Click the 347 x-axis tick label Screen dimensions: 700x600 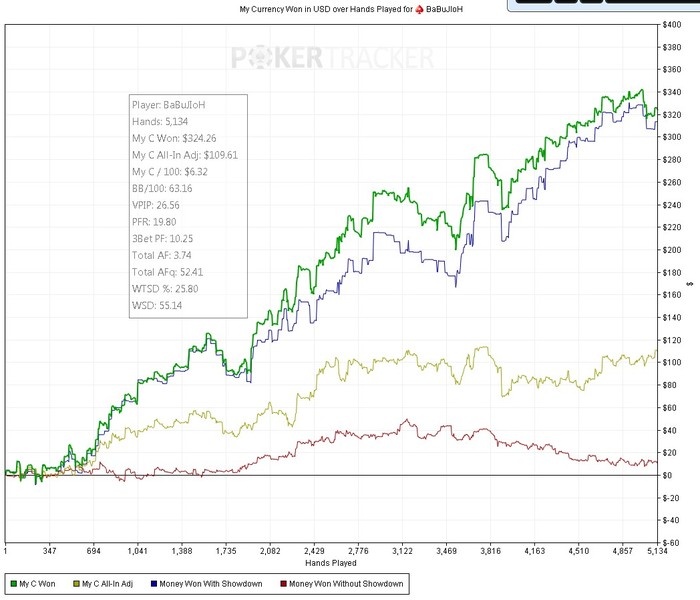(x=50, y=551)
